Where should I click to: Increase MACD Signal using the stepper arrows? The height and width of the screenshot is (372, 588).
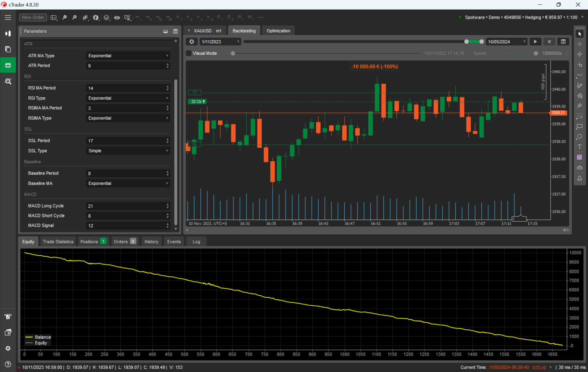point(167,224)
